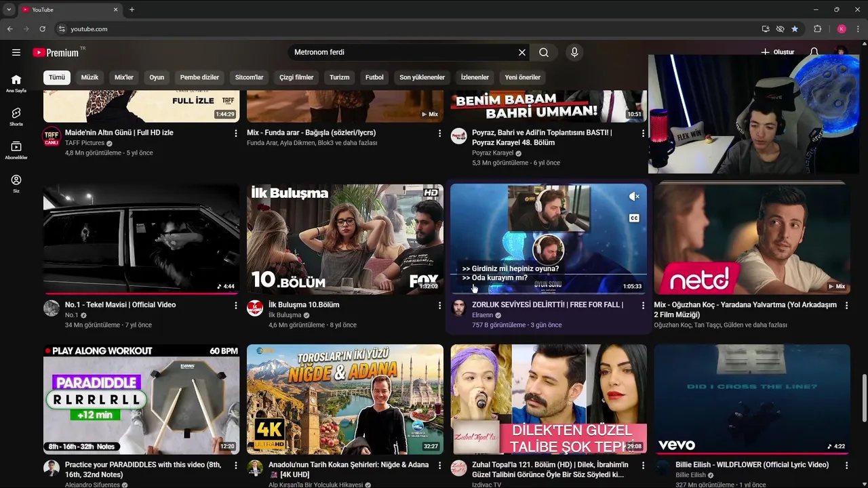868x488 pixels.
Task: Click the search magnifier button
Action: pos(544,52)
